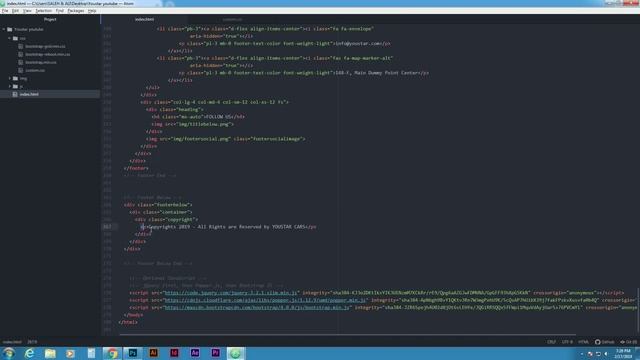This screenshot has width=640, height=360.
Task: Open custom.css in the tree
Action: [x=35, y=70]
